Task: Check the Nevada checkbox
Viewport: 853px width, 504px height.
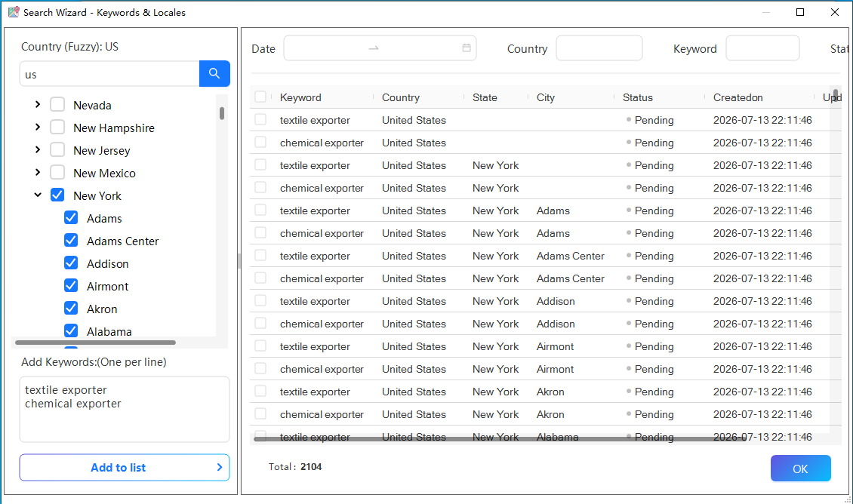Action: point(57,104)
